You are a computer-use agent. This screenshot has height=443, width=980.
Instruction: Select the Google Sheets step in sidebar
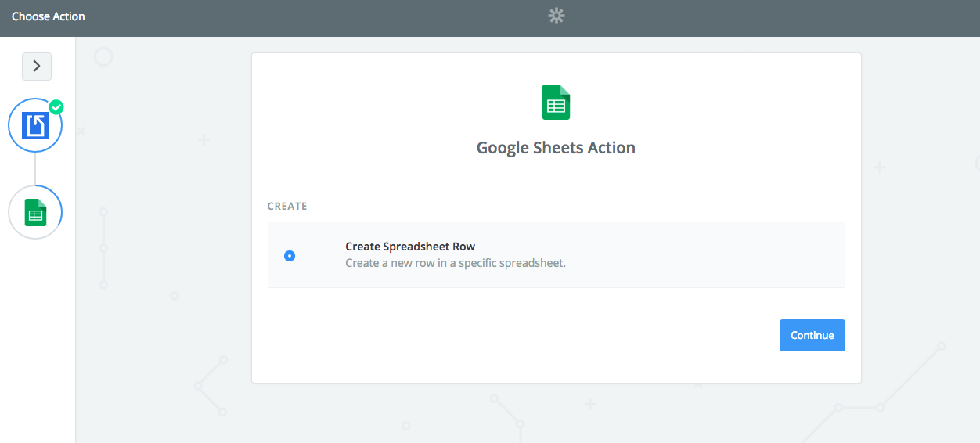pos(35,212)
